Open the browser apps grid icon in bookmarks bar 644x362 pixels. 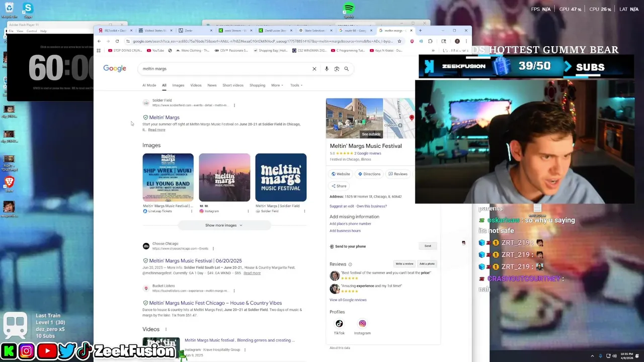(99, 50)
